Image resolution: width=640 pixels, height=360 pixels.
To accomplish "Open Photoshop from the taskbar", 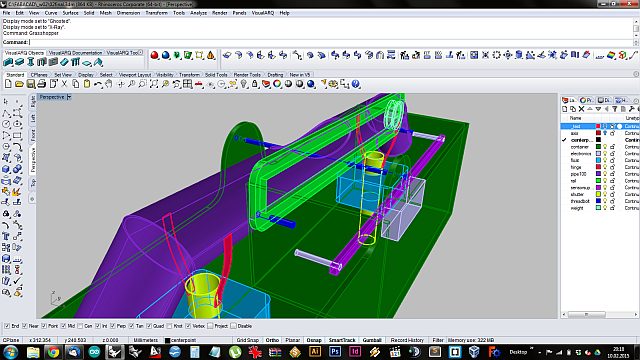I will [335, 352].
